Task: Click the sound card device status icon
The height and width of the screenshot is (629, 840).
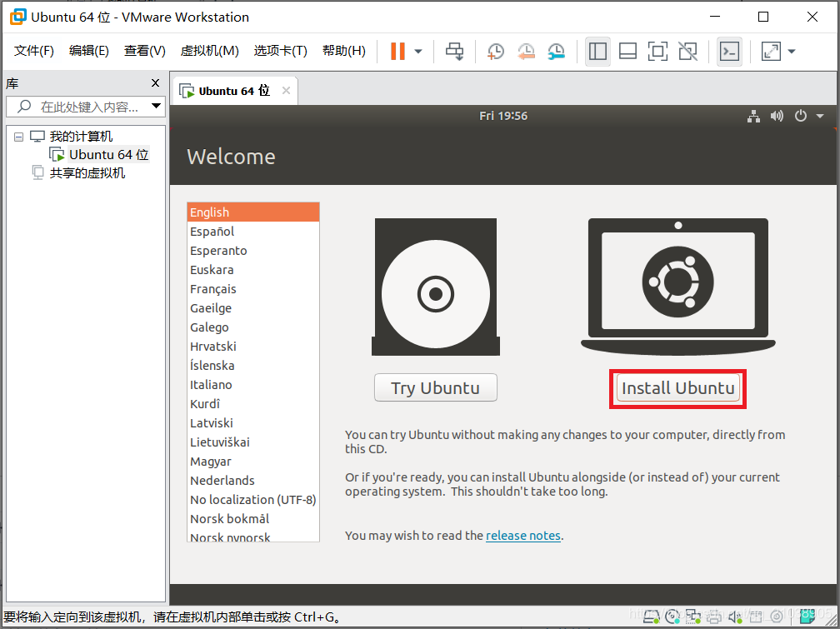Action: (x=735, y=617)
